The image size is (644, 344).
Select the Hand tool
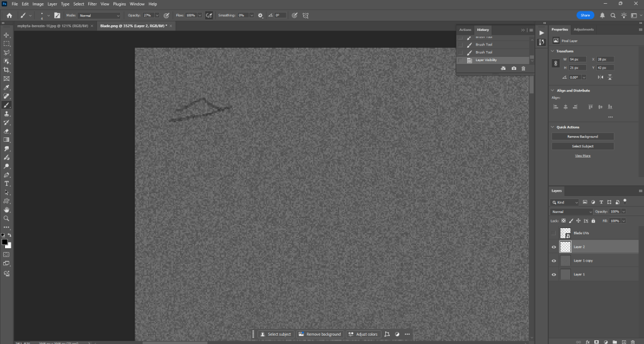[x=7, y=209]
